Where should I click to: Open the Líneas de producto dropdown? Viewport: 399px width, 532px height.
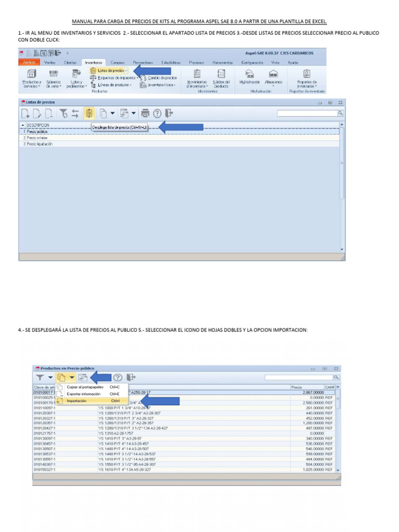(x=111, y=85)
